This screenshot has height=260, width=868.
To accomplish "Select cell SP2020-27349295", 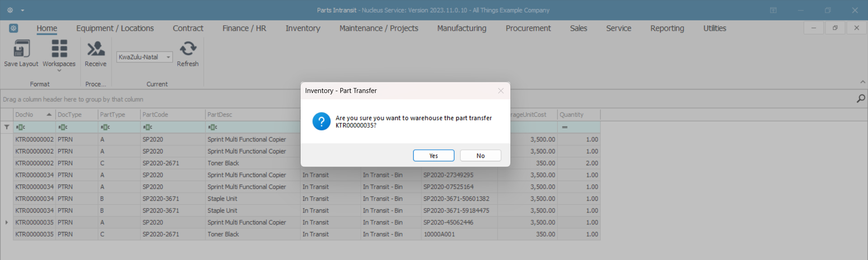I will [459, 175].
